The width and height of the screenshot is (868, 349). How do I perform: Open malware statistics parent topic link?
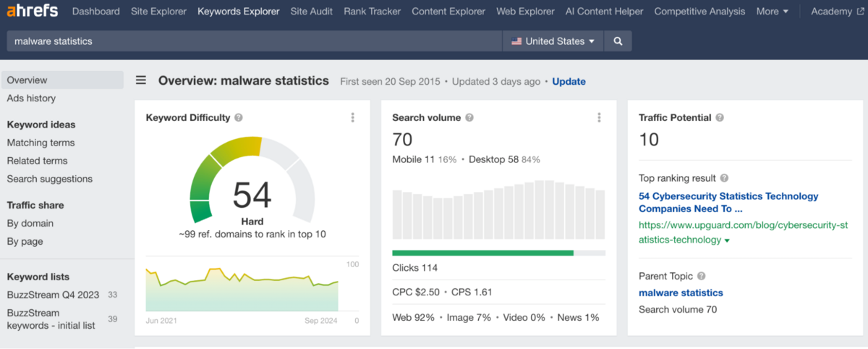tap(681, 293)
